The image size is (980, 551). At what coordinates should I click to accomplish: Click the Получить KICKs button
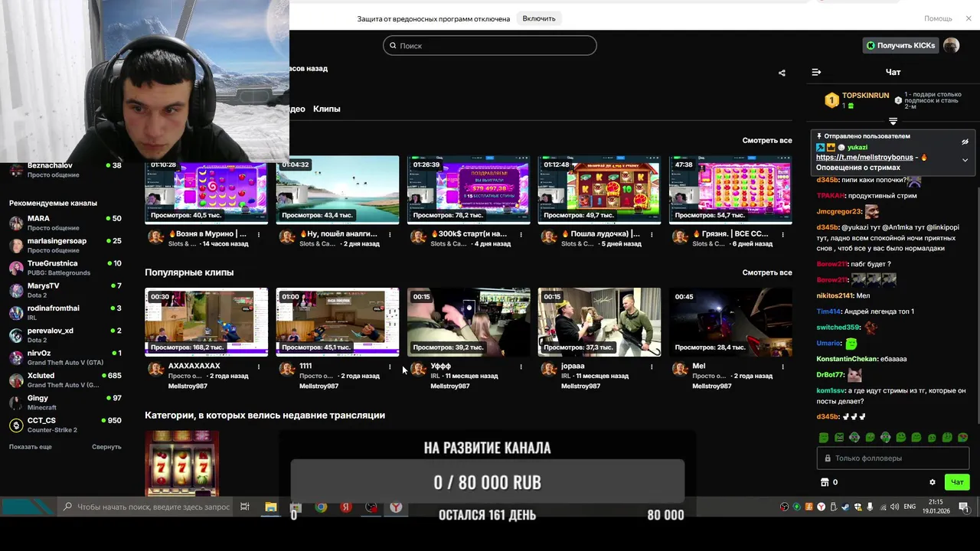[900, 46]
